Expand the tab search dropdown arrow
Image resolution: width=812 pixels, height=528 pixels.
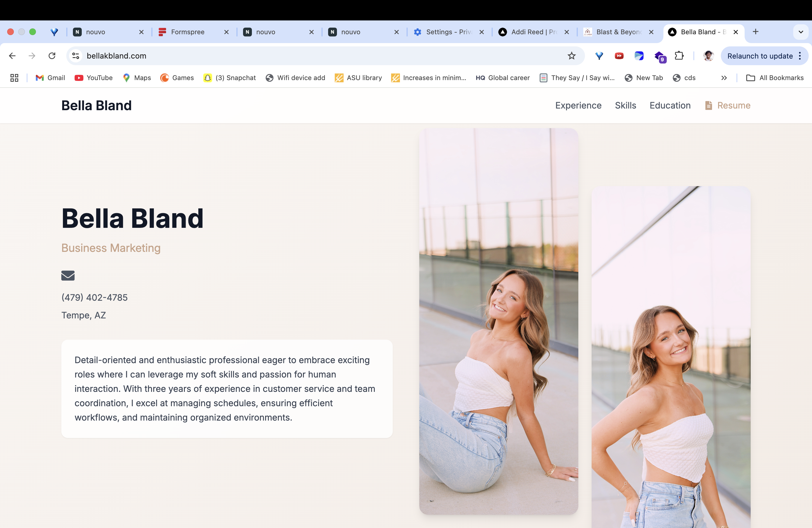[800, 32]
